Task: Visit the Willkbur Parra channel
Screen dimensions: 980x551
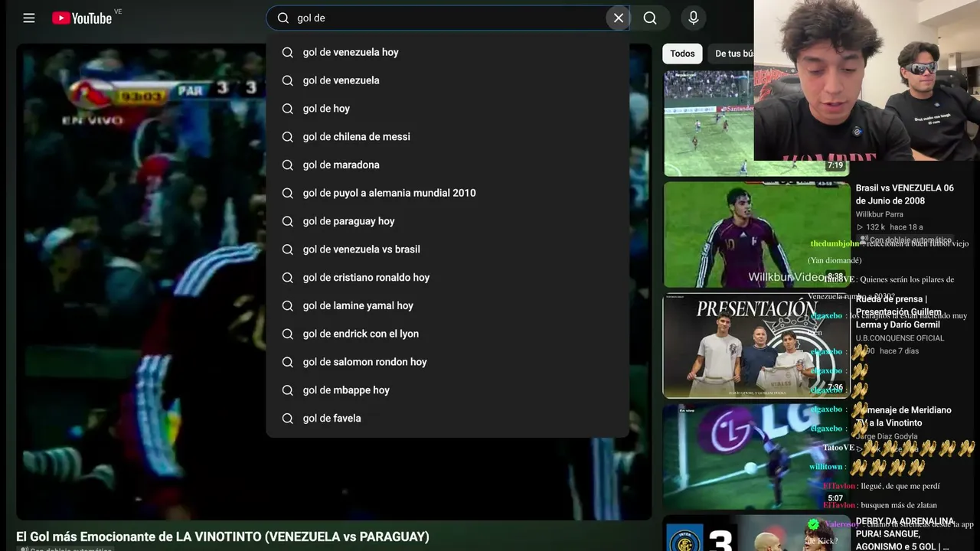Action: click(880, 214)
